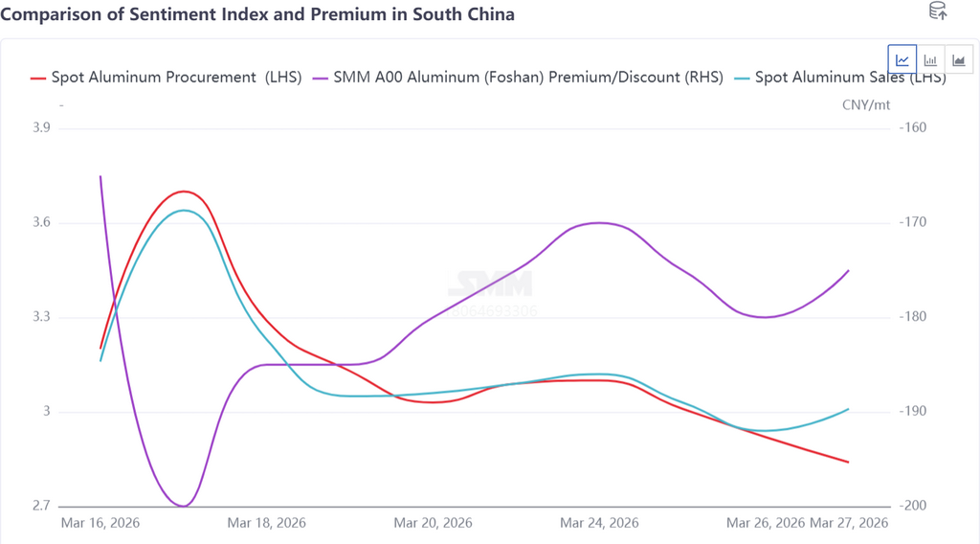Click the CNY/mt axis unit label

[x=865, y=103]
